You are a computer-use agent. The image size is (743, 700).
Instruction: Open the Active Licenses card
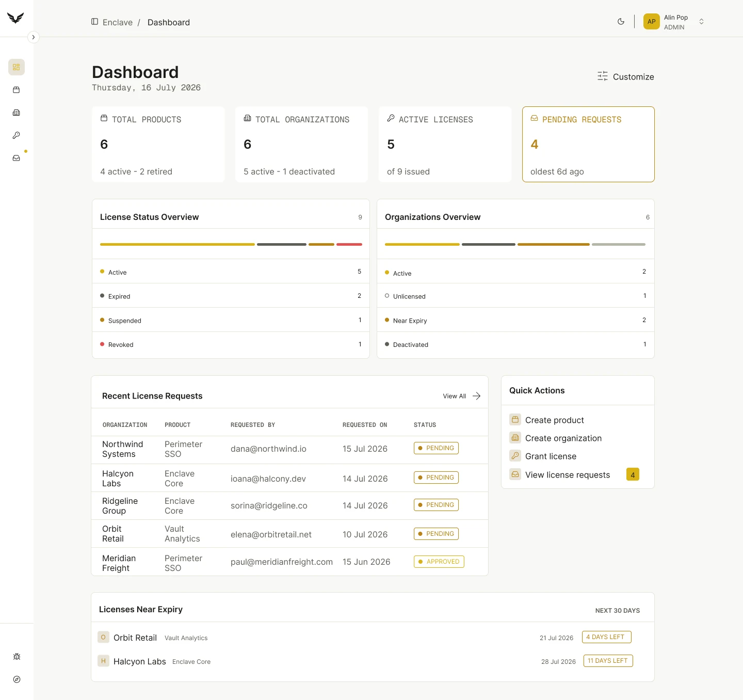pyautogui.click(x=445, y=144)
